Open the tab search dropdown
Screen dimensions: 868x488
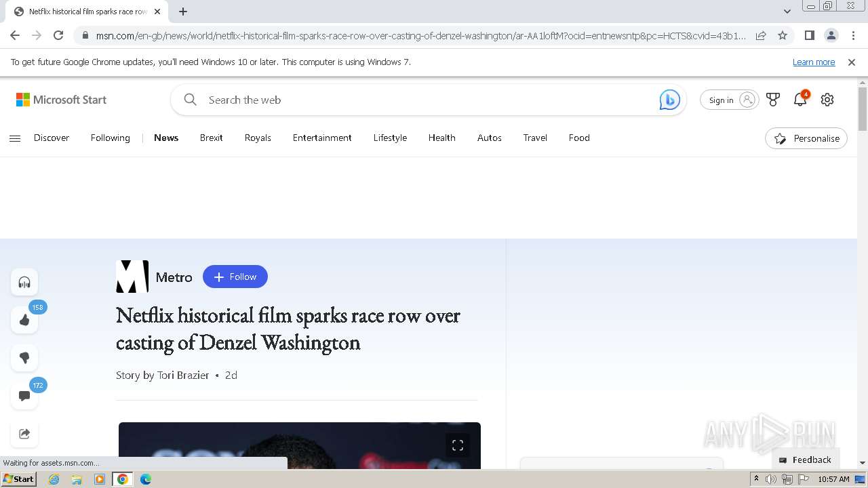[x=787, y=12]
